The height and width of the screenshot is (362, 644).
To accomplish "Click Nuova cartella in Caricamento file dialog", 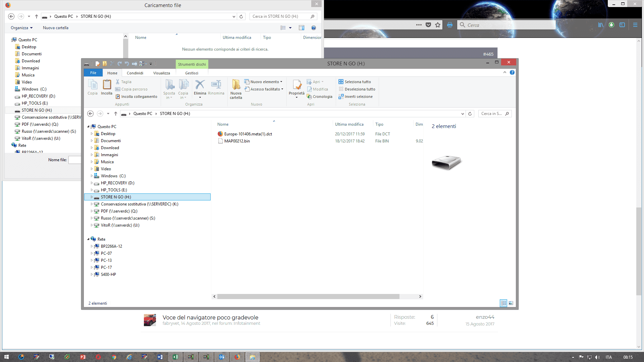I will pyautogui.click(x=56, y=28).
